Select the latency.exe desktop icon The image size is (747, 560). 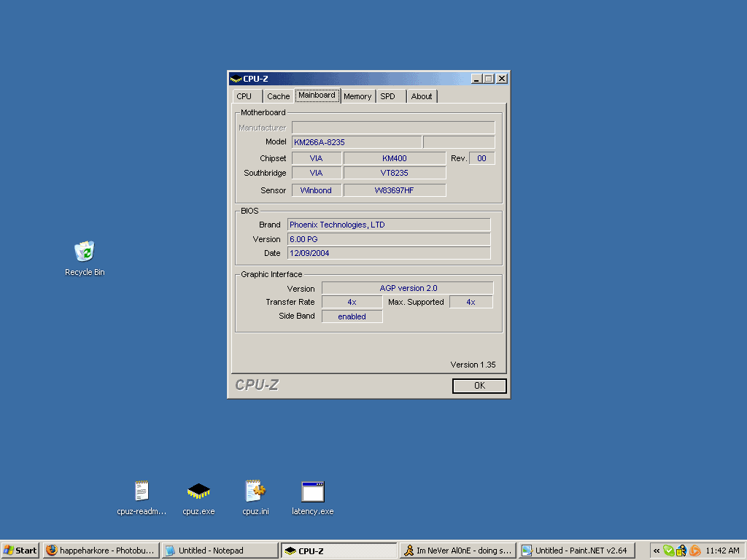point(312,492)
